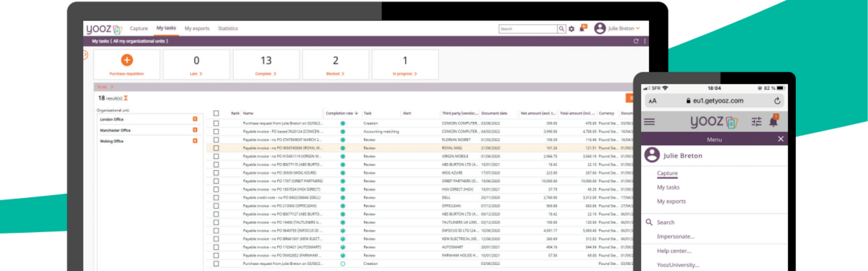Click Manchester Office orange count badge
The height and width of the screenshot is (271, 868).
pos(195,130)
